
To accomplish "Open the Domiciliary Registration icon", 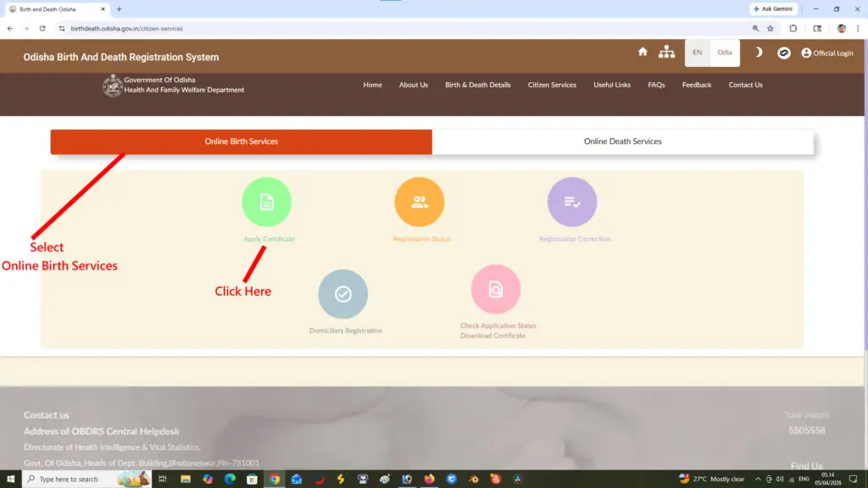I will click(x=342, y=294).
